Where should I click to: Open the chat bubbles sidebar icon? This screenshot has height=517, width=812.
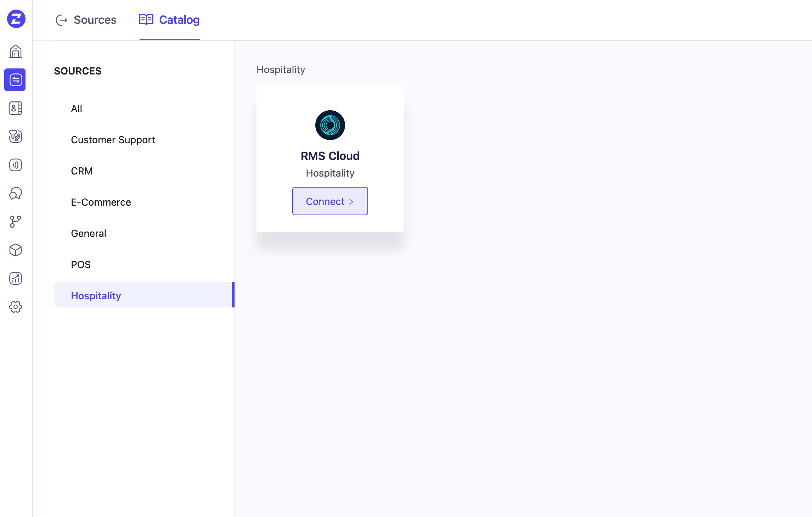pos(16,193)
